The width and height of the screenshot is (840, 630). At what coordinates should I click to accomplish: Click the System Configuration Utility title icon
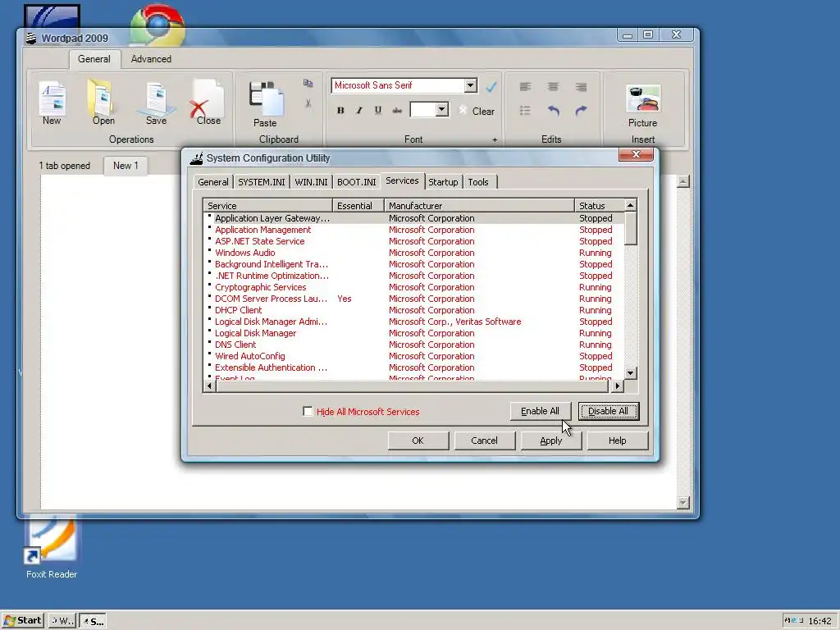(x=197, y=158)
